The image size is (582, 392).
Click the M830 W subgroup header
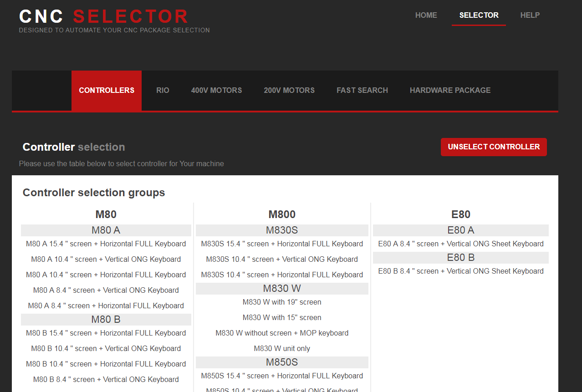[282, 288]
